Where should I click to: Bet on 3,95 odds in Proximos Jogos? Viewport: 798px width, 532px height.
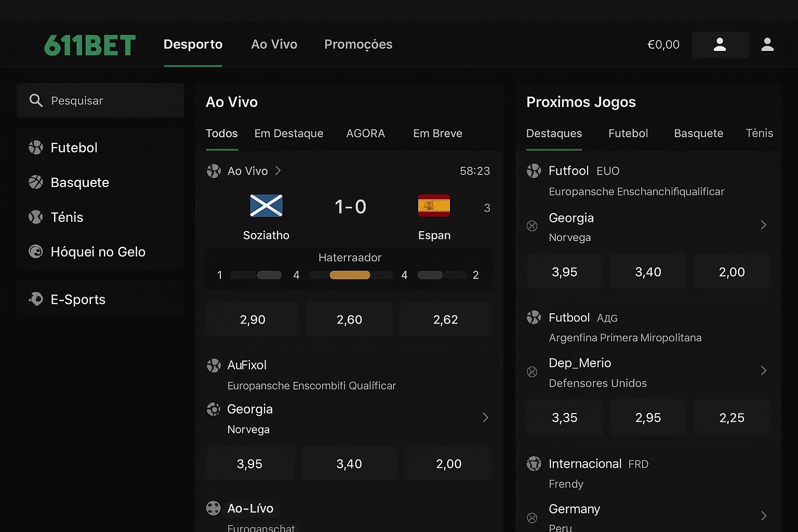tap(565, 272)
